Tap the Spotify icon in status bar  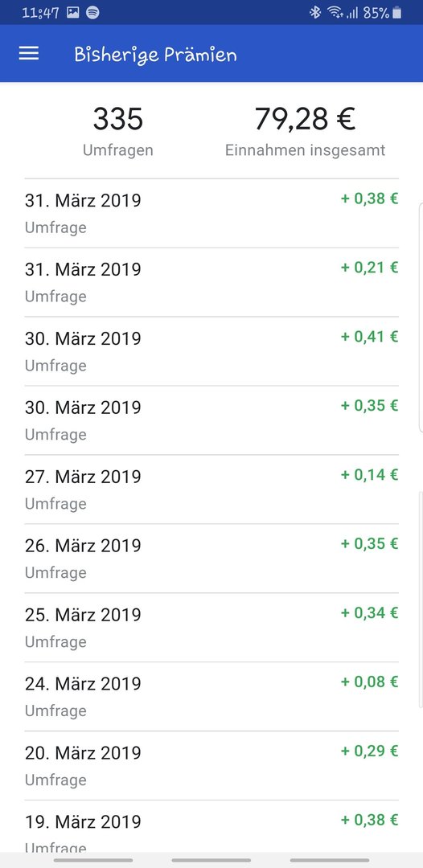(93, 13)
